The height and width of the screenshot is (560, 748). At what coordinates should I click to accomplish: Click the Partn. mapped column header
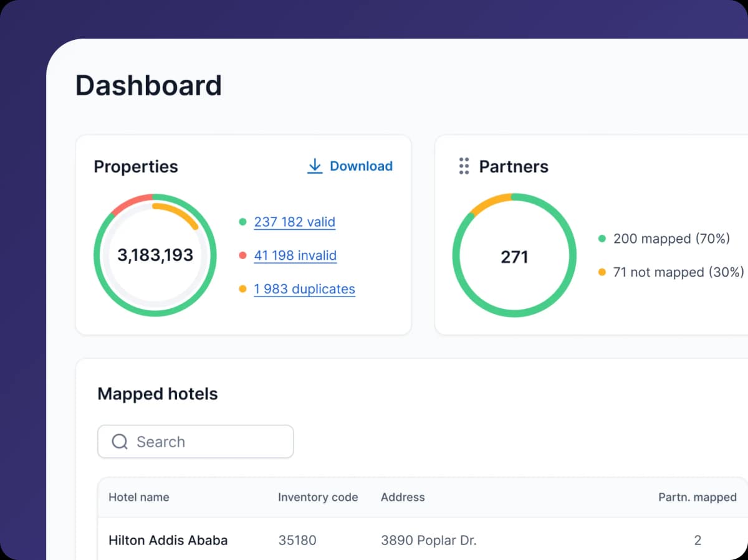pos(697,497)
